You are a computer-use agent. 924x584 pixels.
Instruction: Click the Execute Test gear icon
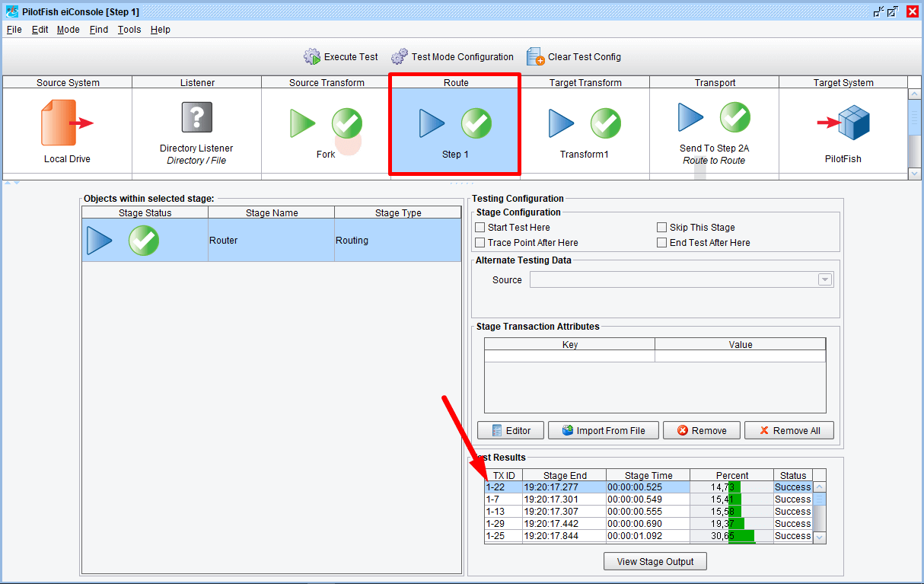point(312,56)
